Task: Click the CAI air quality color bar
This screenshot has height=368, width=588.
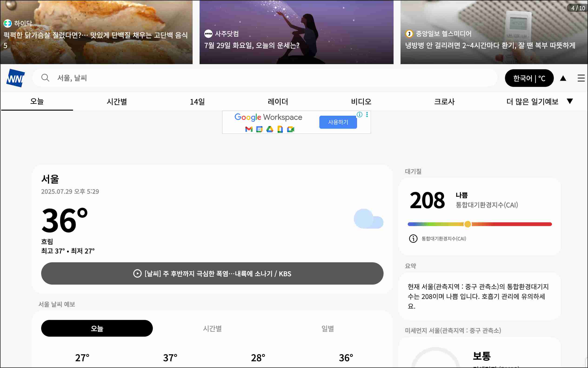Action: pyautogui.click(x=479, y=224)
